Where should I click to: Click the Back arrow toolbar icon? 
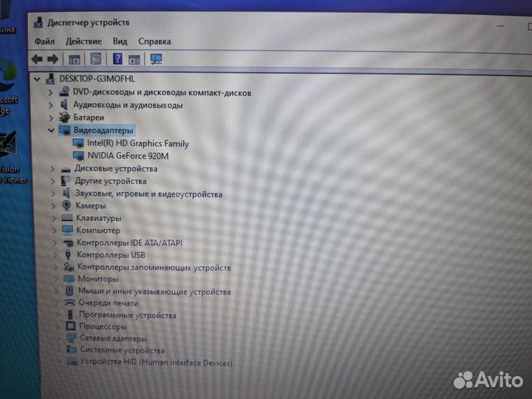[37, 59]
